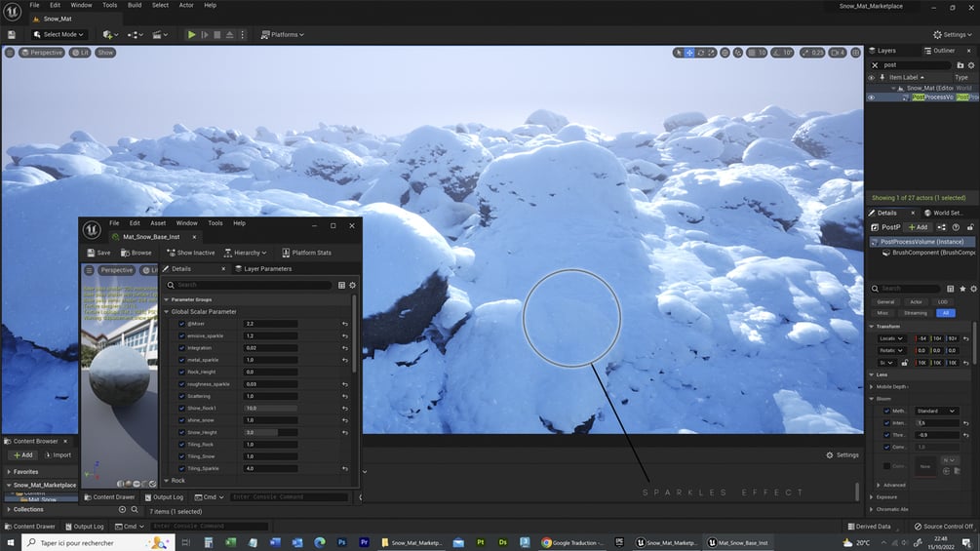Switch to the World Settings tab

pyautogui.click(x=943, y=213)
